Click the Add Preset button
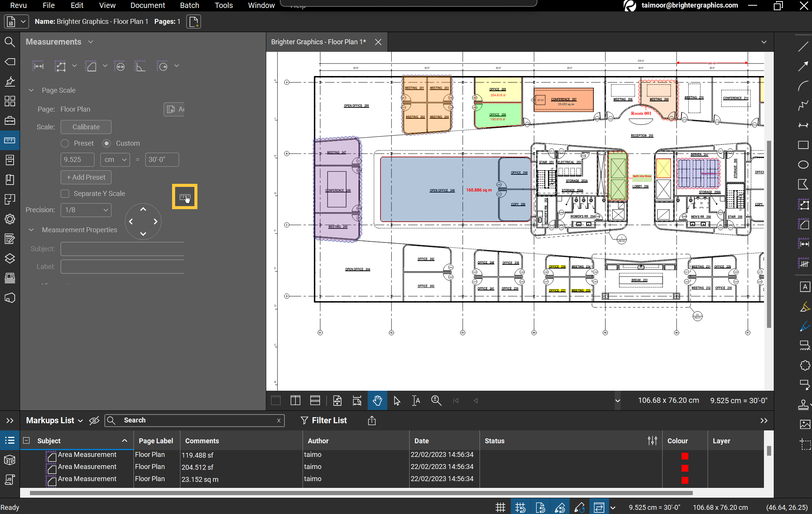 86,177
